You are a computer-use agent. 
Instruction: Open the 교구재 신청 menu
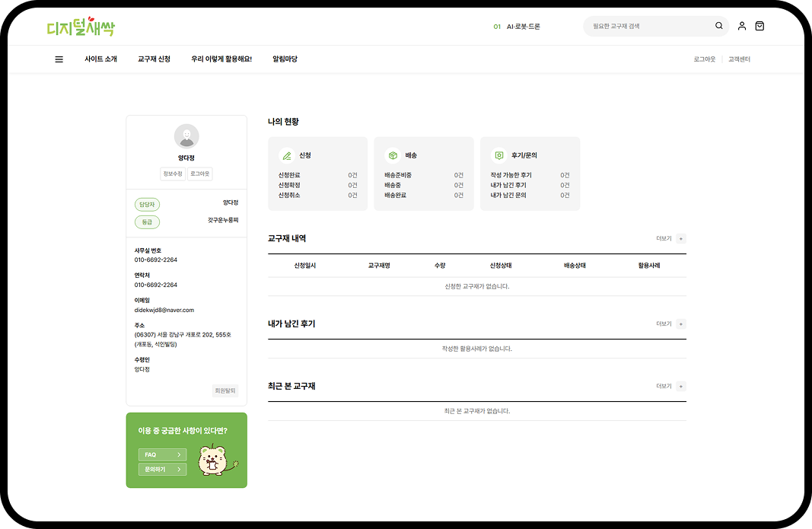pyautogui.click(x=154, y=59)
